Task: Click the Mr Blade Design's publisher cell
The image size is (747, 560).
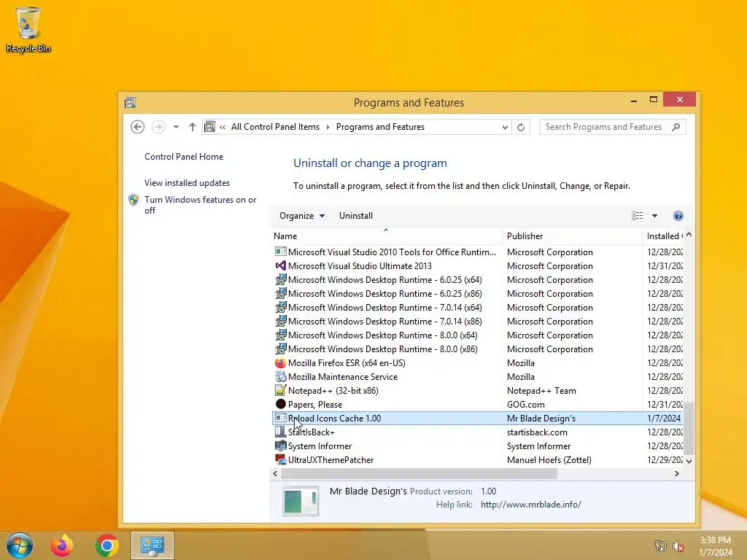Action: 541,418
